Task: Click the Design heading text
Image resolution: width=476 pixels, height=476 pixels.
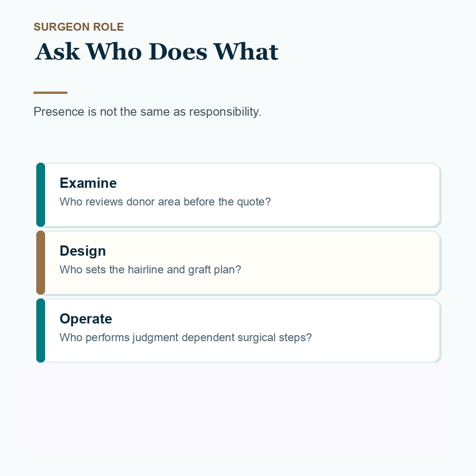Action: pos(83,251)
